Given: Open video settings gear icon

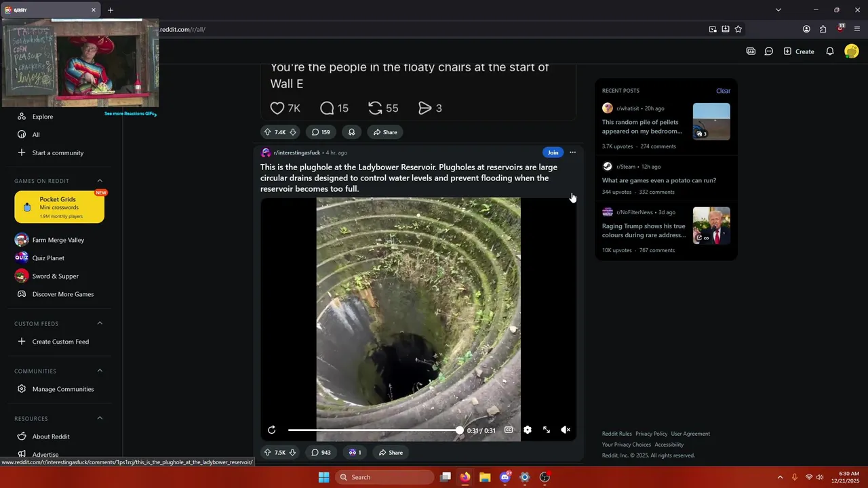Looking at the screenshot, I should (x=527, y=430).
